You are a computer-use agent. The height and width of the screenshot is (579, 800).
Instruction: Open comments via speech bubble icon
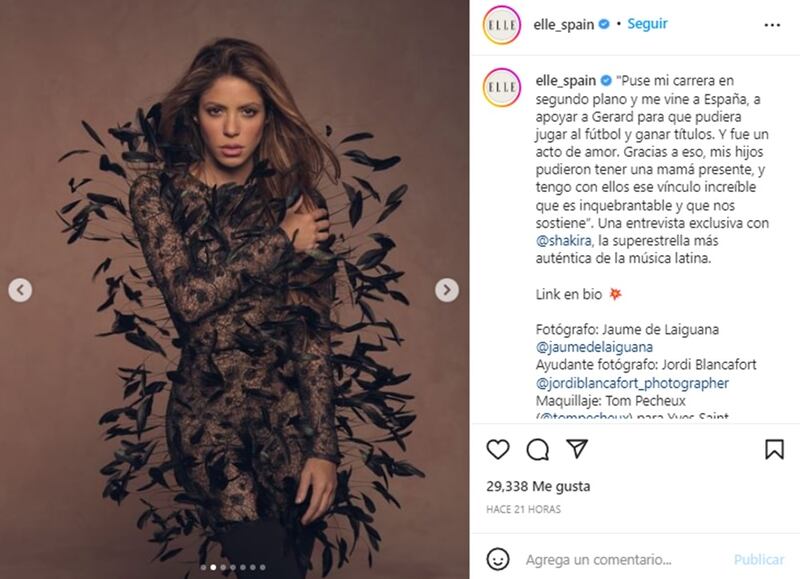pos(538,449)
